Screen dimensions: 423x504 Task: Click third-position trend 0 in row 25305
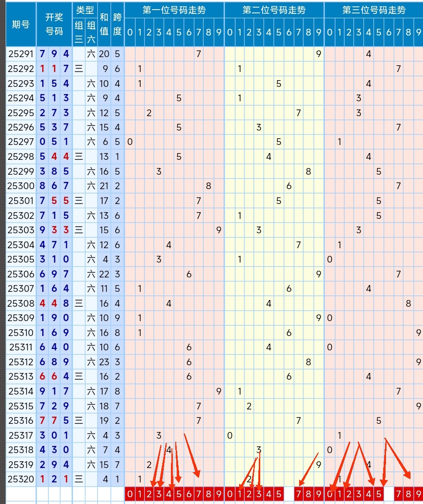click(329, 259)
